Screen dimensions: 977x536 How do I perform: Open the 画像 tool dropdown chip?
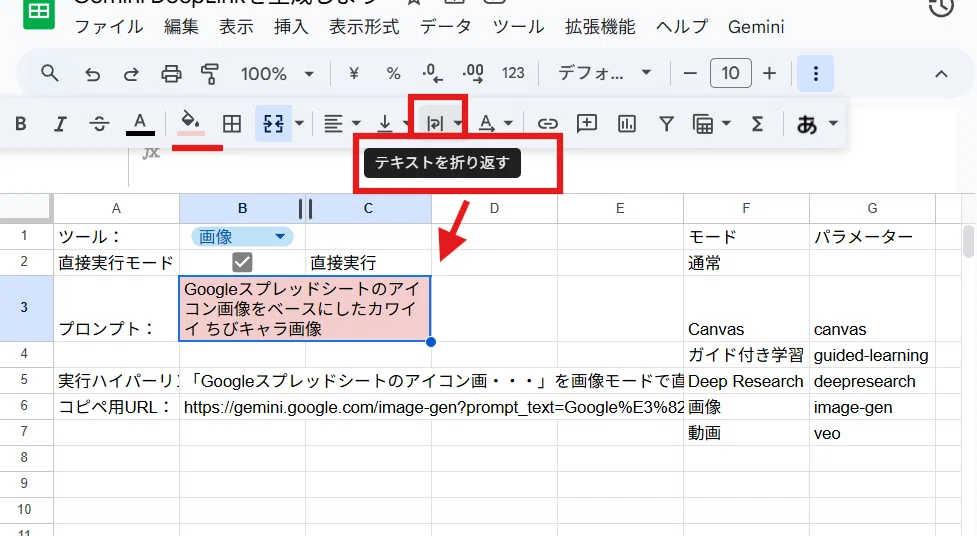coord(242,237)
